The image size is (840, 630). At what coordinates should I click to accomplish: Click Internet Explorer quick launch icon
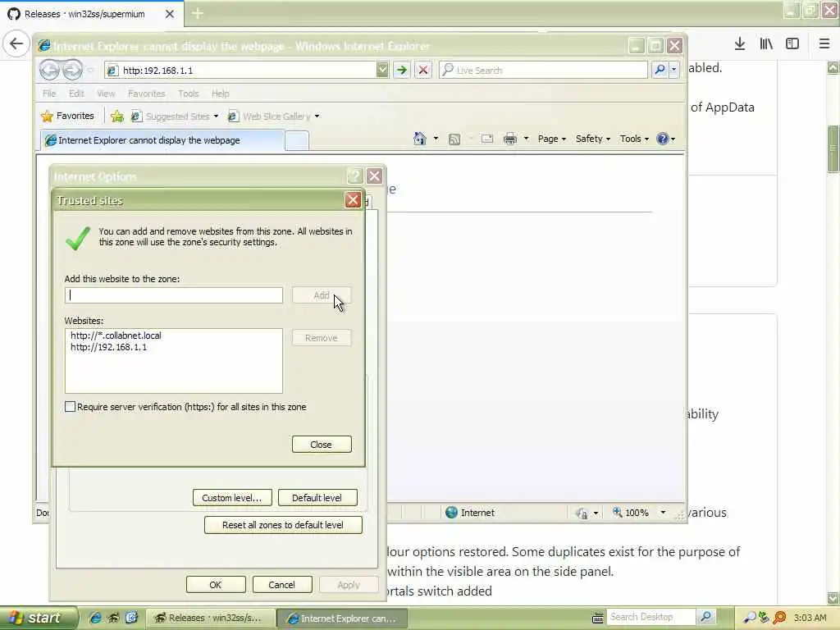[x=96, y=618]
